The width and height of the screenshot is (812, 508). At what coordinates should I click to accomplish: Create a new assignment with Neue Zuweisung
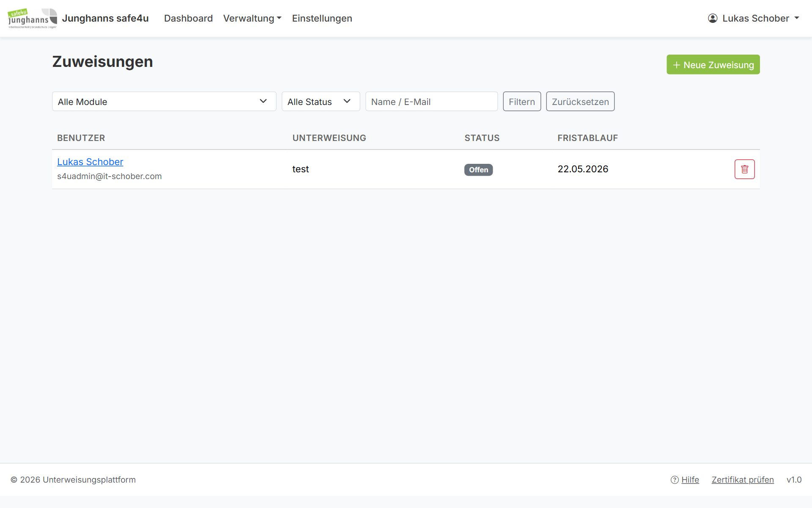point(713,64)
